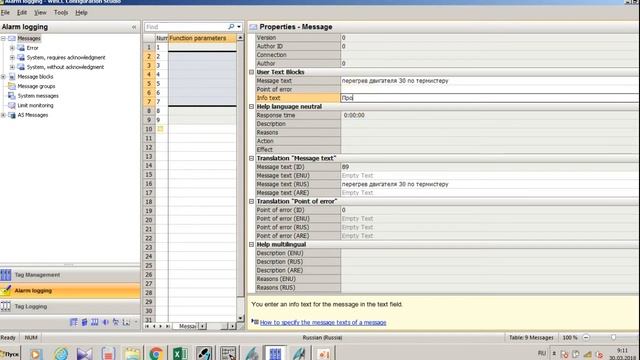
Task: Collapse the Messages tree node
Action: pyautogui.click(x=3, y=38)
